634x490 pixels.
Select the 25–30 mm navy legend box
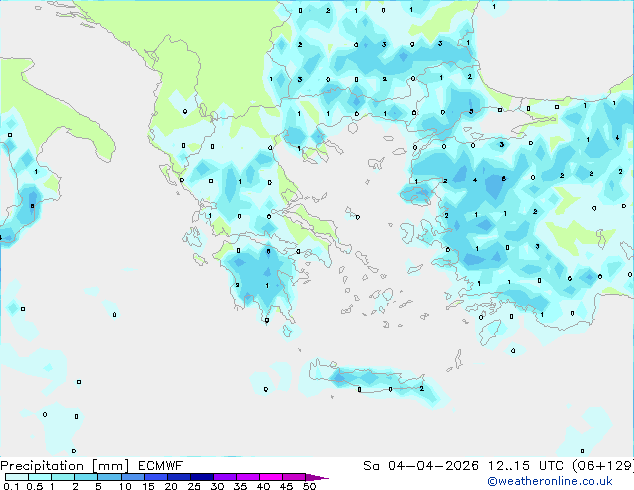202,477
